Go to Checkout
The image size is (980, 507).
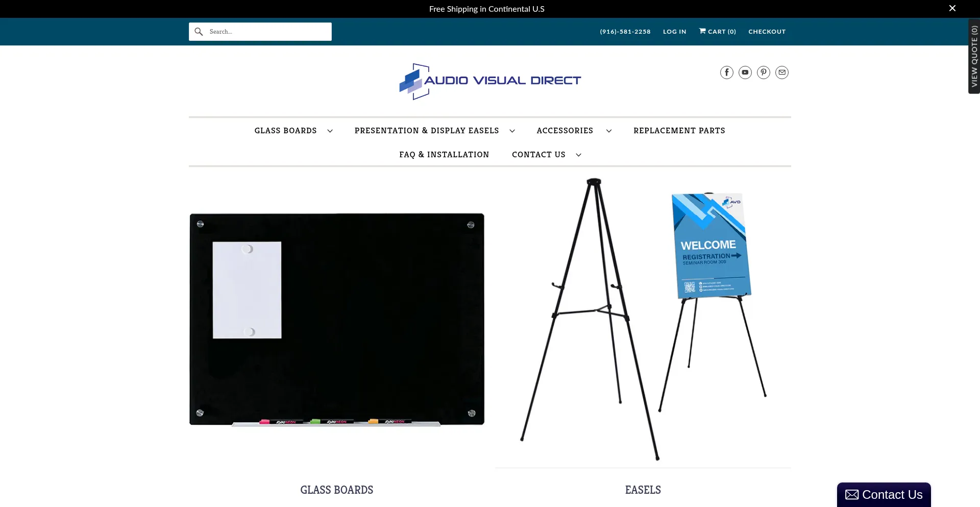[767, 32]
